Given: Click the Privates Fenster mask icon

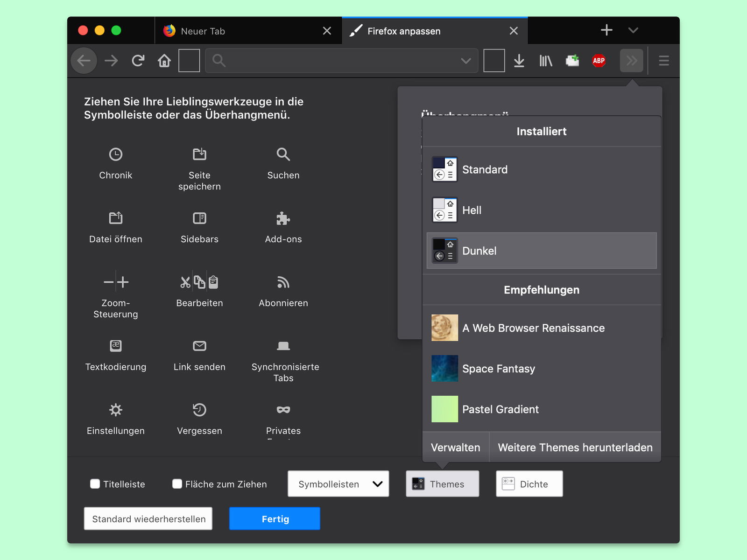Looking at the screenshot, I should [x=283, y=410].
